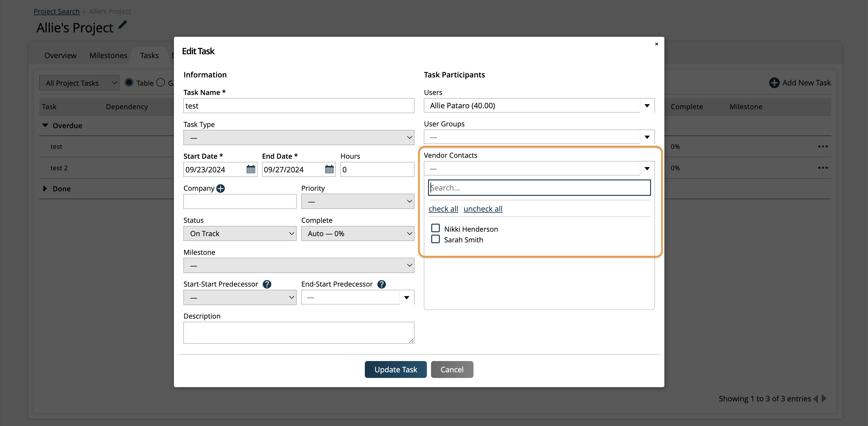The height and width of the screenshot is (426, 868).
Task: Open the Start-Start Predecessor dropdown
Action: point(240,297)
